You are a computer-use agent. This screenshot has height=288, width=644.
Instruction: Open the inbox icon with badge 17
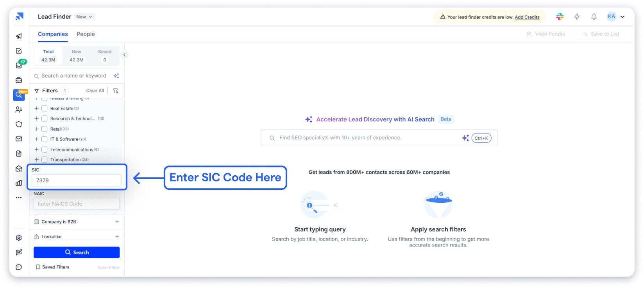click(x=19, y=65)
